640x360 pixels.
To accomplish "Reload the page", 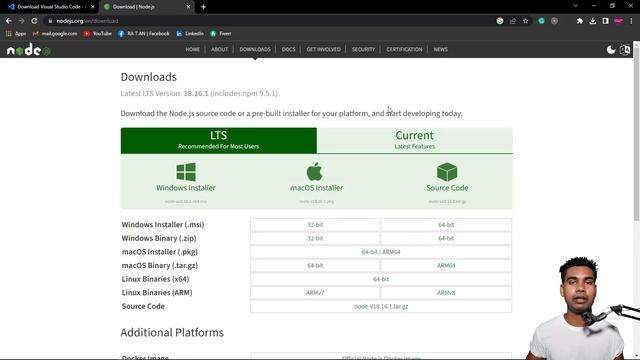I will pos(34,21).
